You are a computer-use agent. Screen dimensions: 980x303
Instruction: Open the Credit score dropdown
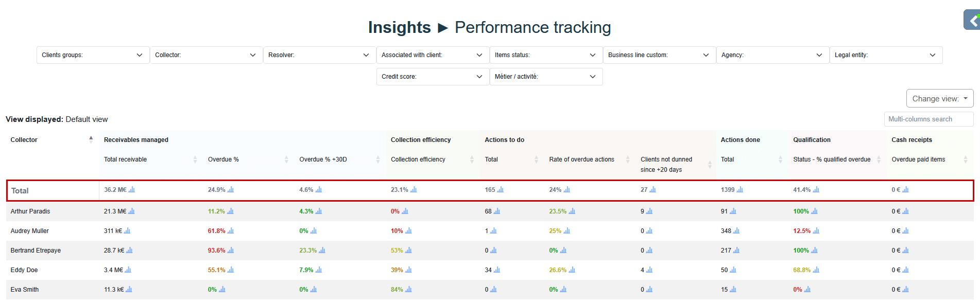[x=433, y=77]
